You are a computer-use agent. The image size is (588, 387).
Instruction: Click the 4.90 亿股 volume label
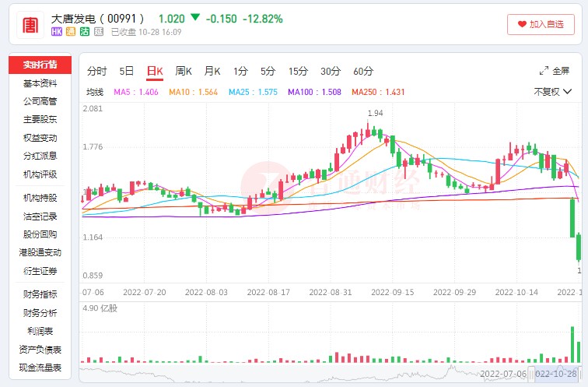tap(100, 308)
